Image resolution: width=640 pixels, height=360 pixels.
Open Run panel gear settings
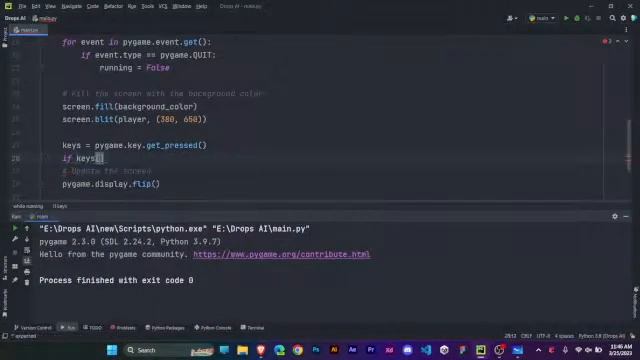(x=615, y=216)
